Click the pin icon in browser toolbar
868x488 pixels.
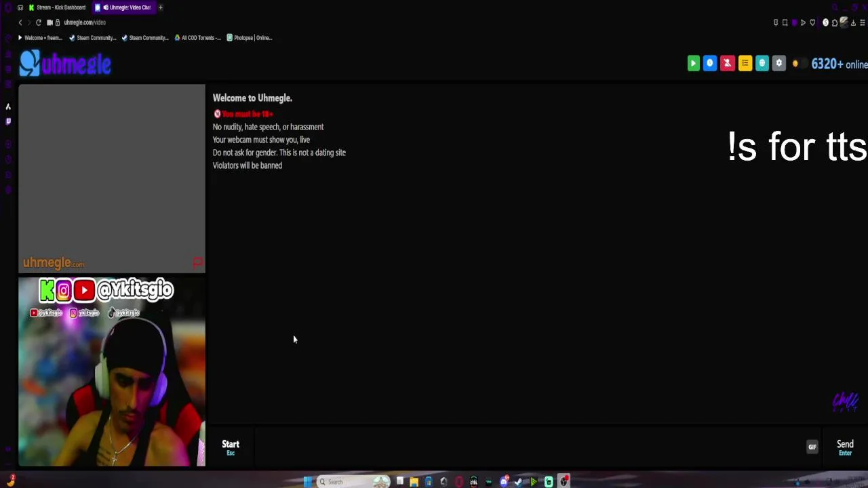point(776,22)
